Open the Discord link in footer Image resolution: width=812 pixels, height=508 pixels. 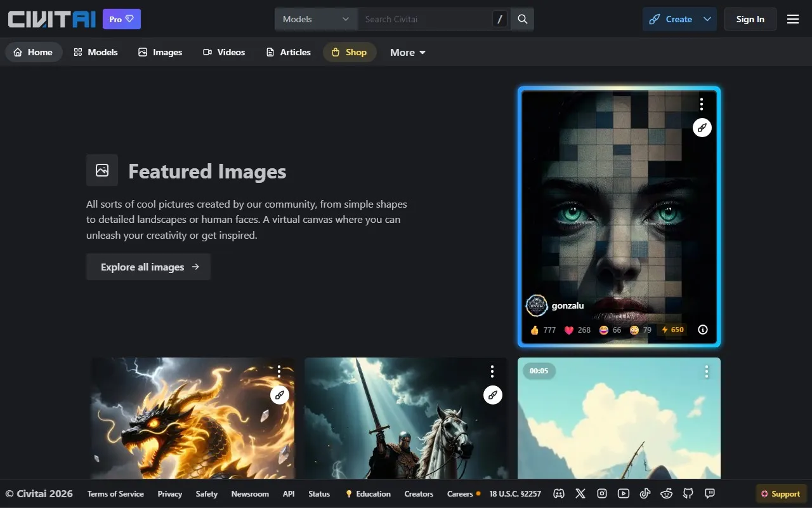tap(559, 493)
